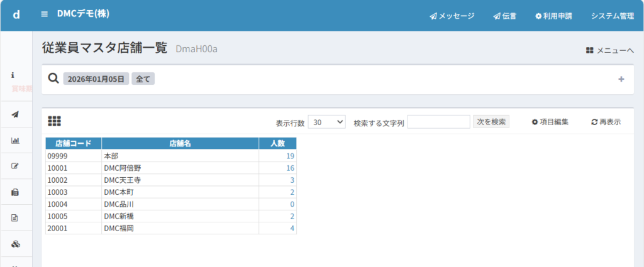Open the briefcase sidebar icon
644x267 pixels.
15,192
